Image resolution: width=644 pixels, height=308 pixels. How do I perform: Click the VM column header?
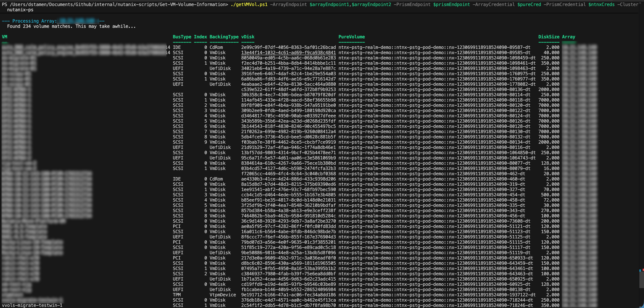pos(5,37)
